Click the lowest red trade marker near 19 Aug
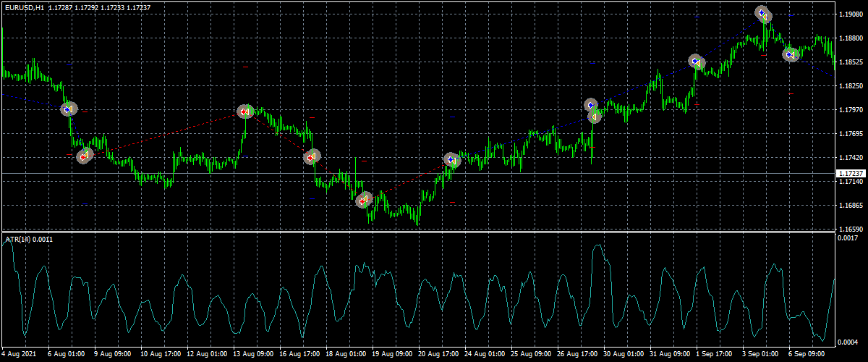The image size is (868, 362). (x=364, y=201)
